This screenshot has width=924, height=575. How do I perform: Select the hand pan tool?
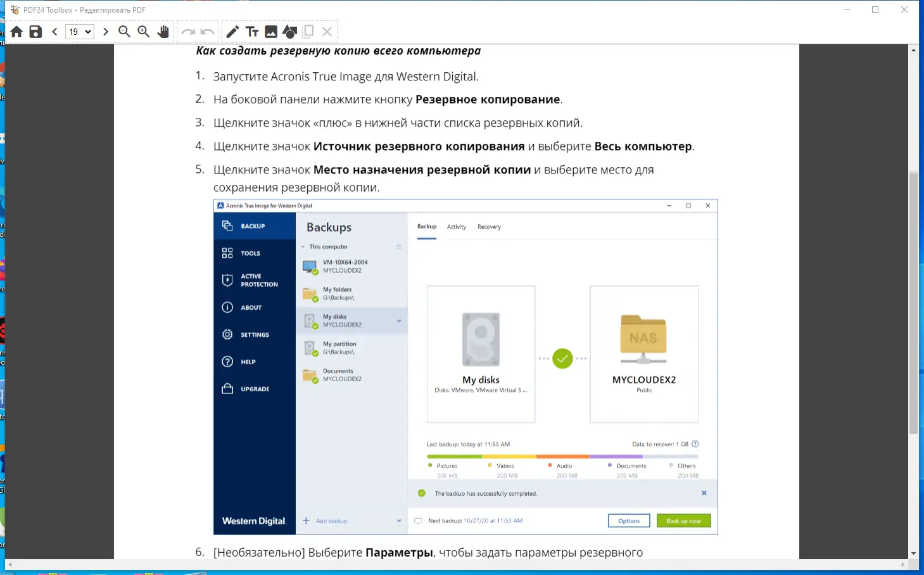pos(163,32)
